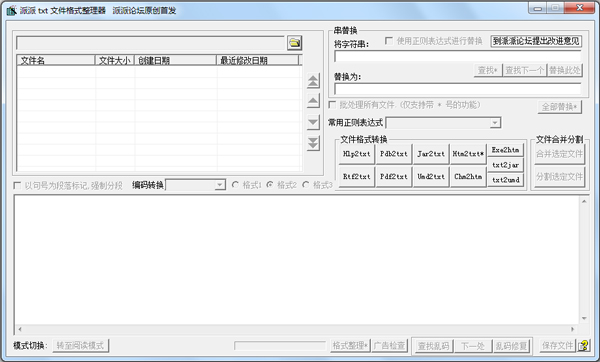Click the 替换此处 button
The height and width of the screenshot is (362, 600).
(564, 70)
